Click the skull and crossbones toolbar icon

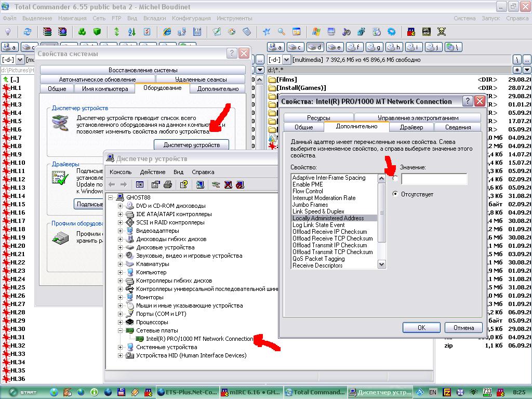[441, 32]
